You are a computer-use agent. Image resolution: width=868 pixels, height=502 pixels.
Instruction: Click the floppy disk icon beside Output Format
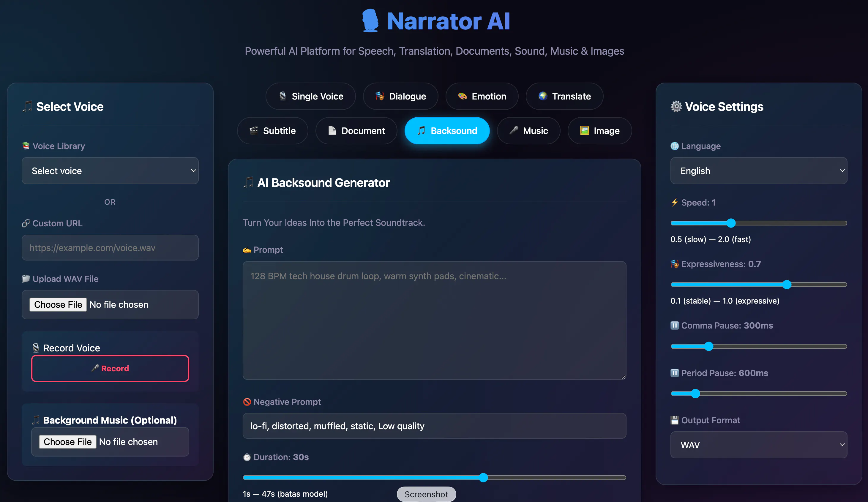[675, 420]
